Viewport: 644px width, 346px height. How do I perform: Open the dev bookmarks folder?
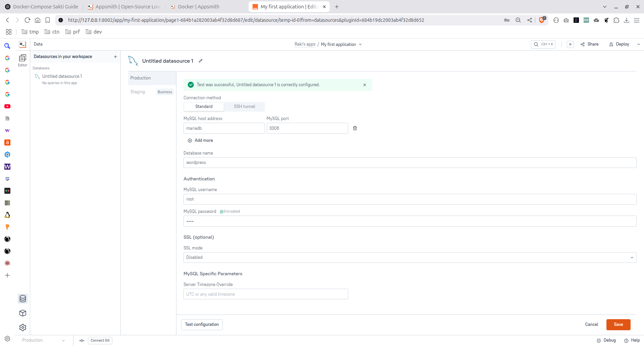(94, 32)
